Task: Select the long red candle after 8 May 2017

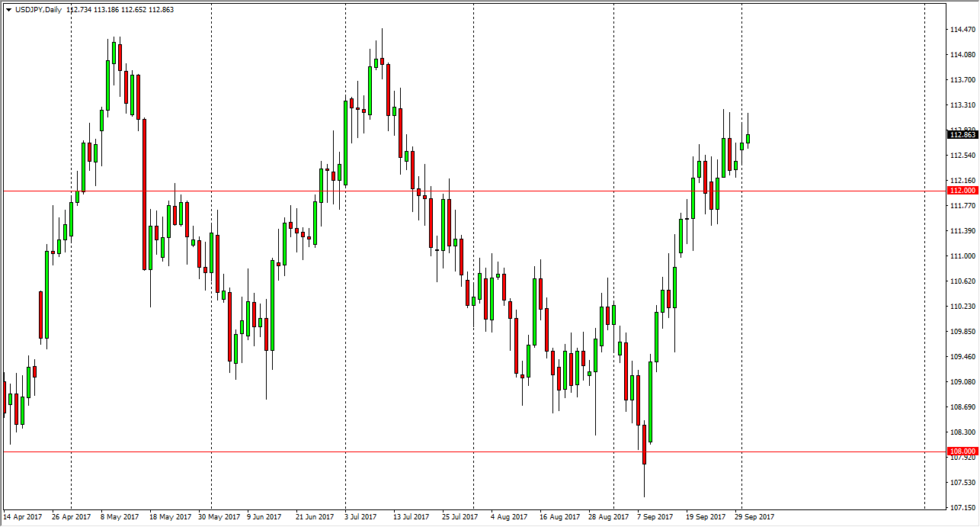Action: click(143, 191)
